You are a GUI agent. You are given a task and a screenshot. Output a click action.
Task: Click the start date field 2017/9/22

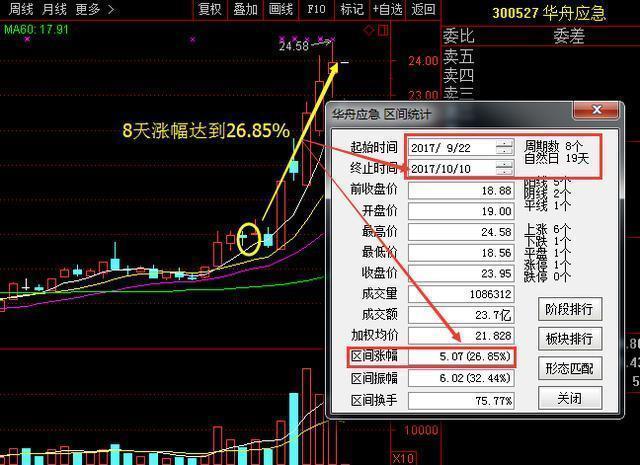451,147
